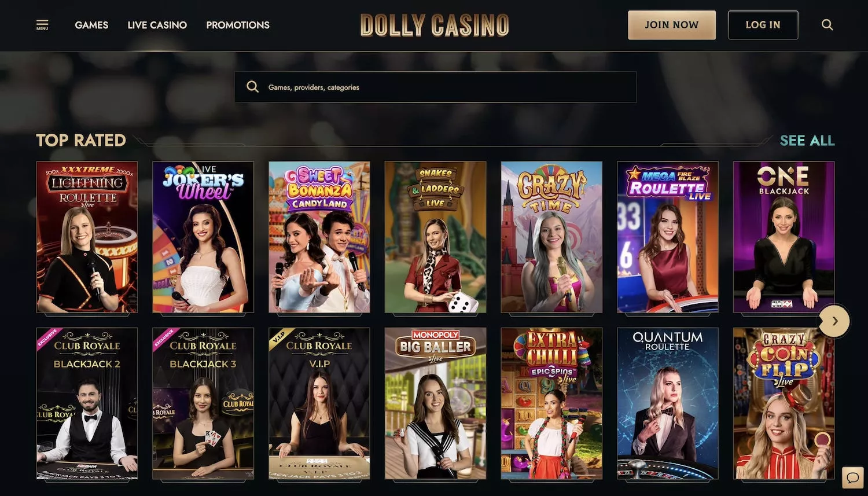This screenshot has width=868, height=496.
Task: Open the One Blackjack game tile
Action: (784, 237)
